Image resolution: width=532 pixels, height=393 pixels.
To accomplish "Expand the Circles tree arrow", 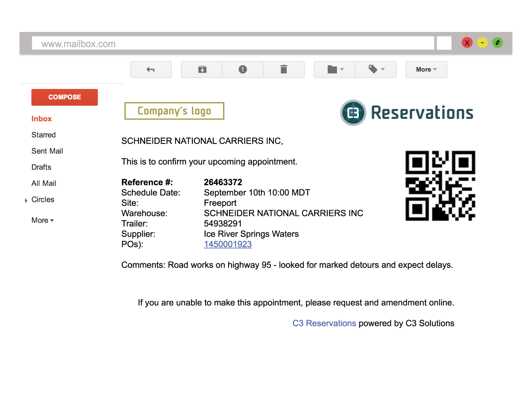I will tap(26, 201).
